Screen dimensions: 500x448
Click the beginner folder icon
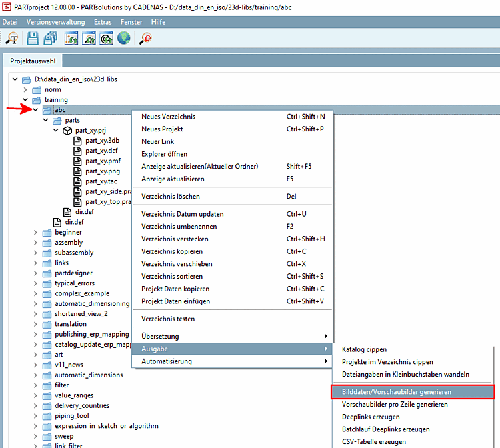point(47,233)
